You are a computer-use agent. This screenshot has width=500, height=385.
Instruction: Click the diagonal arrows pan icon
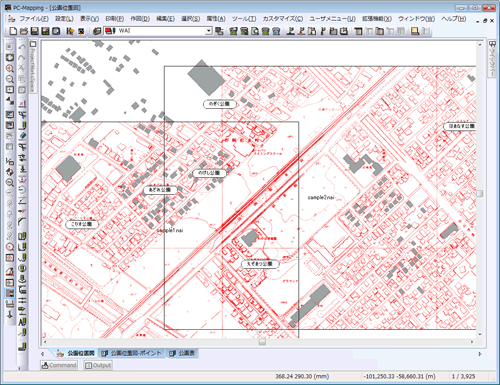tap(10, 100)
